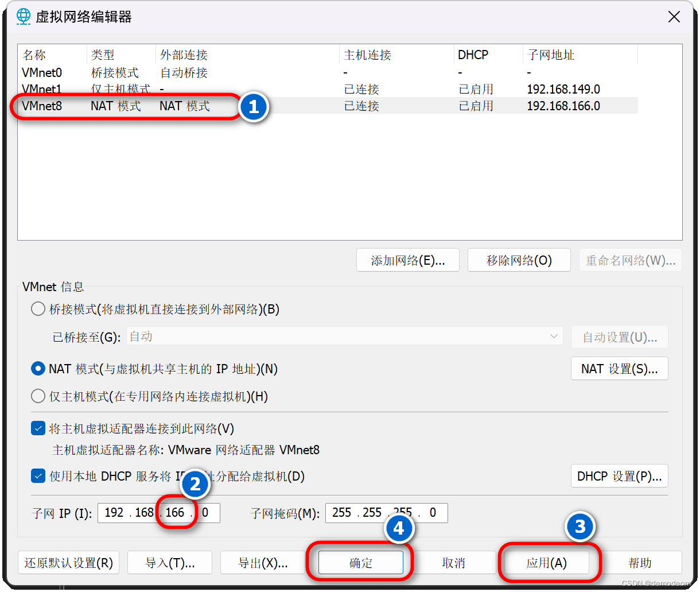Click the 移除网络(O) button
The width and height of the screenshot is (700, 592).
pos(519,260)
